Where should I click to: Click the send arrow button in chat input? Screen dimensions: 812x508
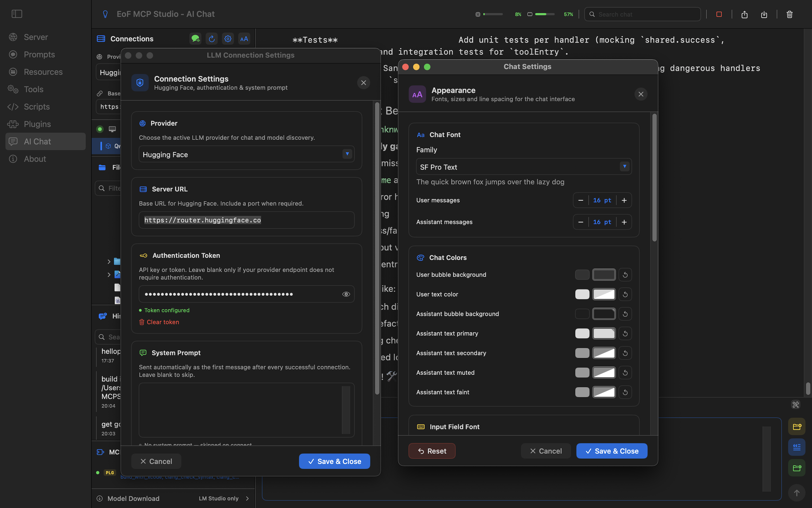796,493
